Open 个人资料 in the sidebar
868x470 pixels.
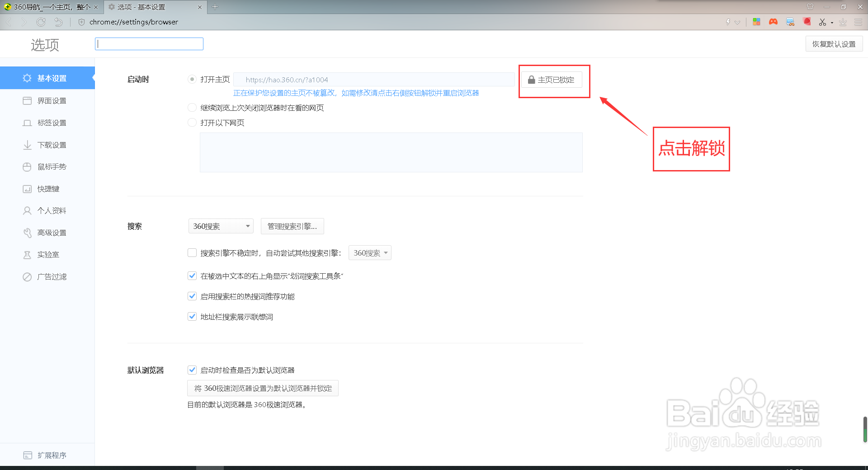point(47,210)
